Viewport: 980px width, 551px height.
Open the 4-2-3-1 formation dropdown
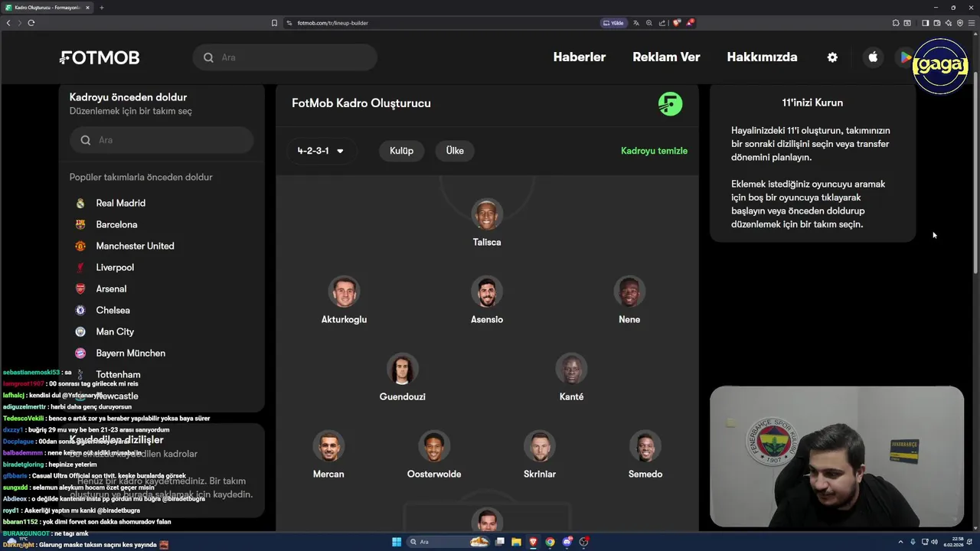[320, 151]
